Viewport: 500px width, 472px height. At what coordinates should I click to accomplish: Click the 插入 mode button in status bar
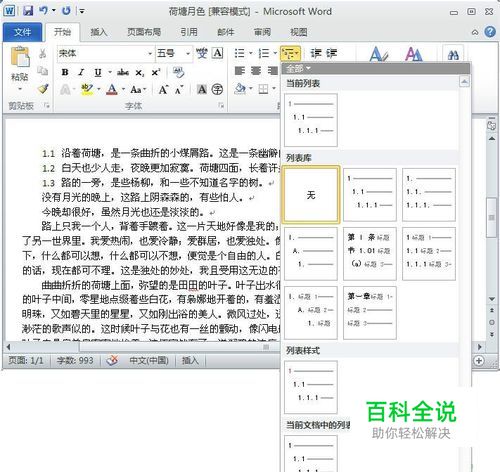190,361
